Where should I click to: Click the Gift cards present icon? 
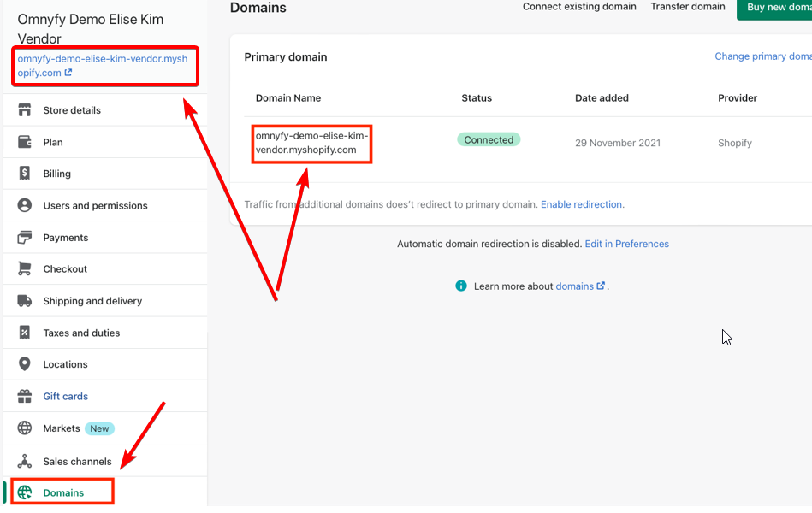point(24,396)
